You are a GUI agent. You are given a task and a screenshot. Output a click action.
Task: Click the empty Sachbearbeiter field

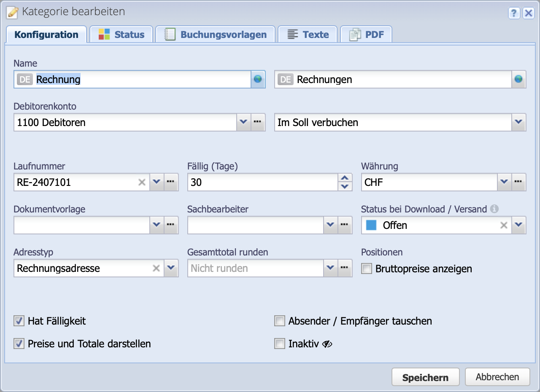point(256,225)
